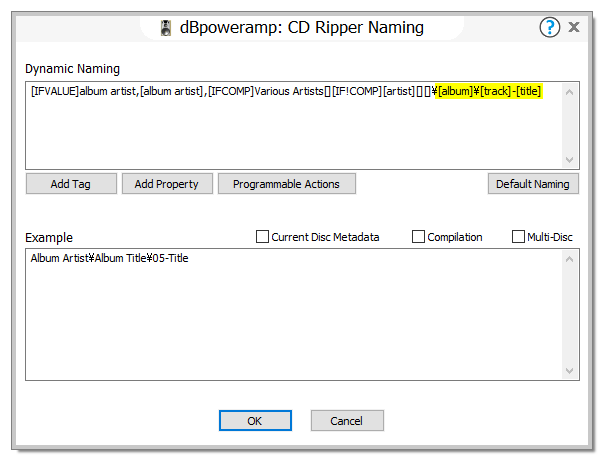The image size is (606, 467).
Task: Click the Add Property button
Action: (x=167, y=184)
